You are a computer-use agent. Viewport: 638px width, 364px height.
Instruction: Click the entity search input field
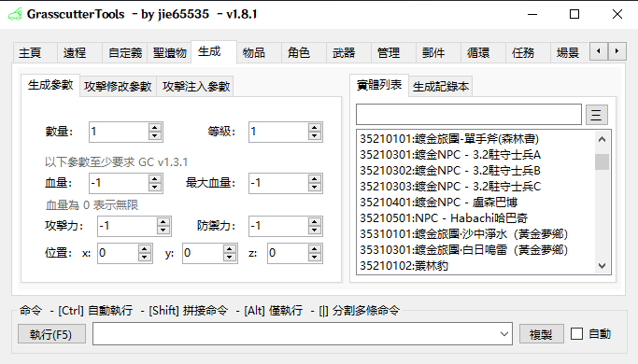[x=469, y=114]
